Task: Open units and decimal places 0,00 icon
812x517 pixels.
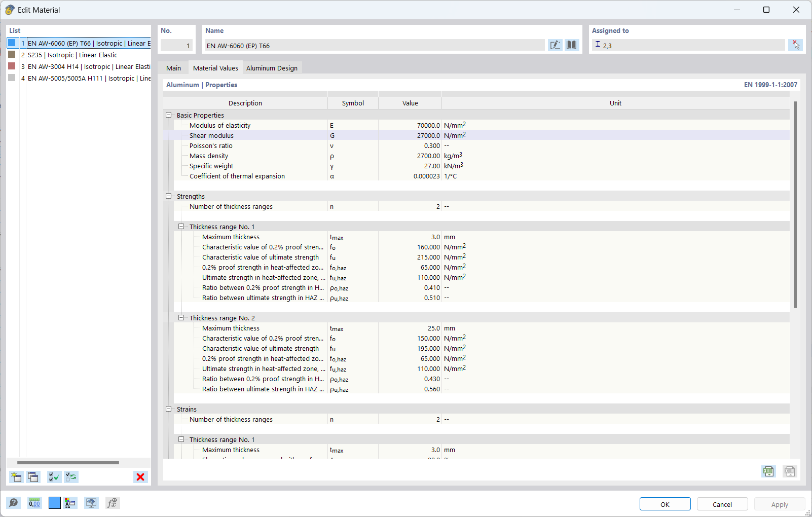Action: click(x=34, y=503)
